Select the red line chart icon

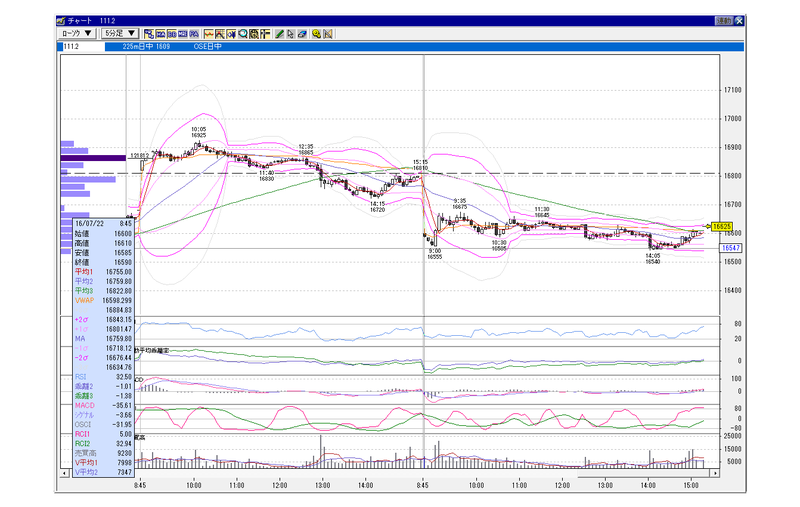click(209, 34)
